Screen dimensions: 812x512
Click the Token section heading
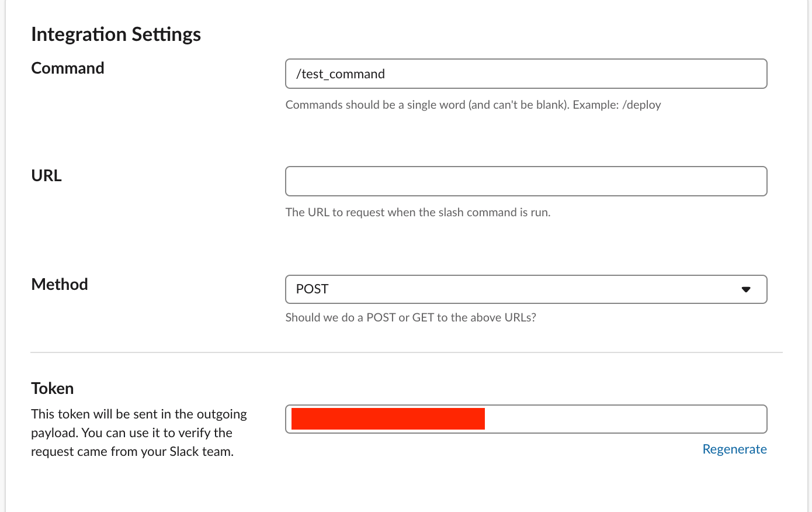[53, 388]
